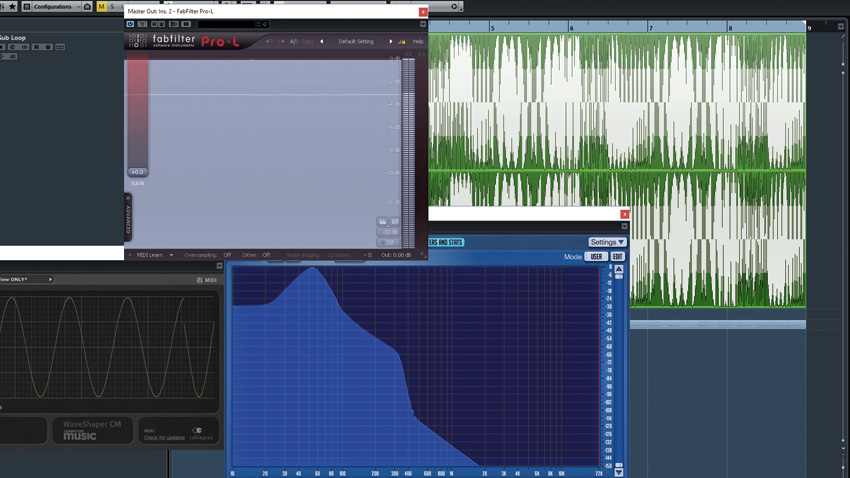Open the Pro-L Help menu
Viewport: 850px width, 478px height.
click(418, 42)
